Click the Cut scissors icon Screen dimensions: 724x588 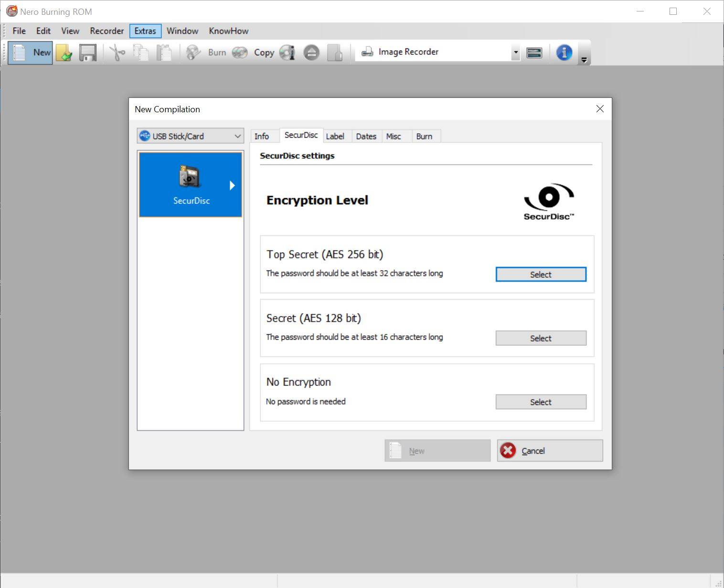(x=117, y=53)
